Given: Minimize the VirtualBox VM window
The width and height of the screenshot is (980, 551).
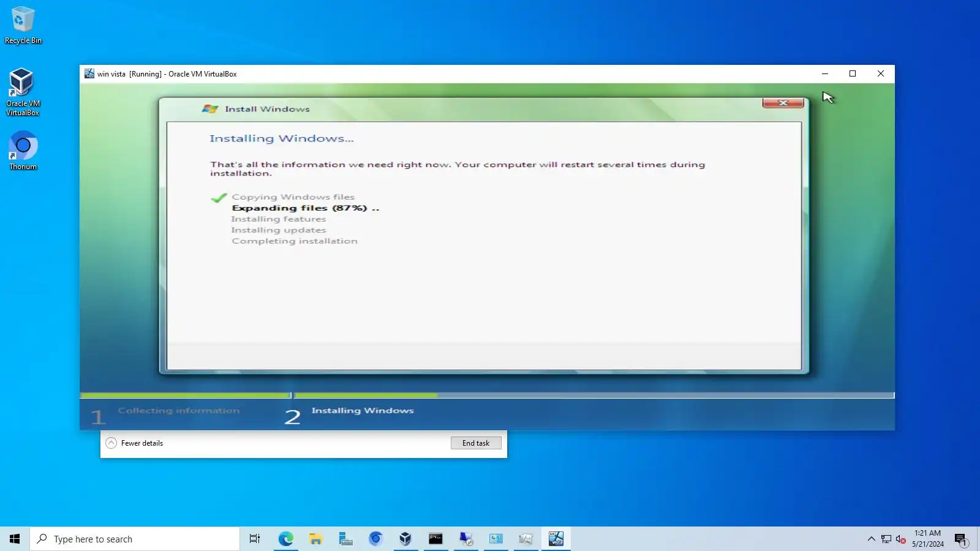Looking at the screenshot, I should point(825,73).
